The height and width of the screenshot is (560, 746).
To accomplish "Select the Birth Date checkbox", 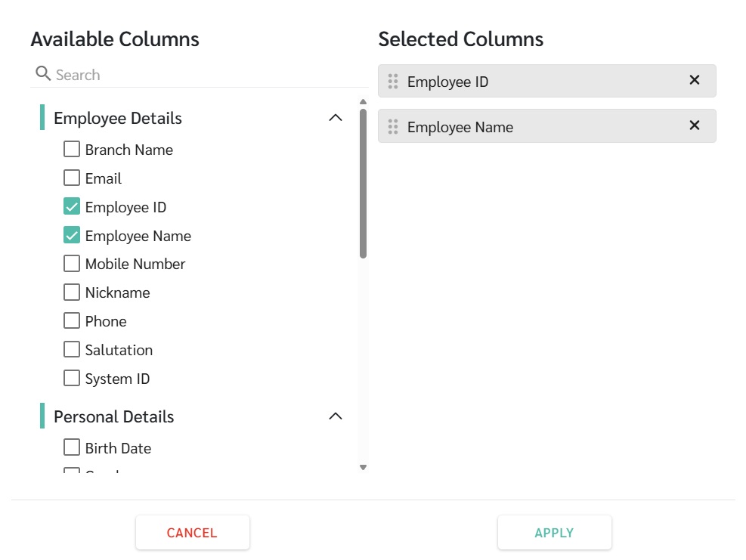I will click(x=72, y=448).
